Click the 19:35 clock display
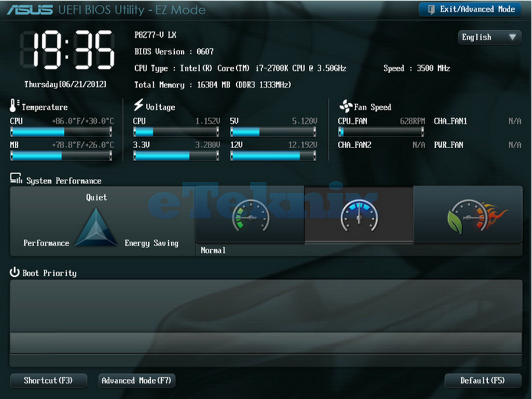 [x=67, y=50]
